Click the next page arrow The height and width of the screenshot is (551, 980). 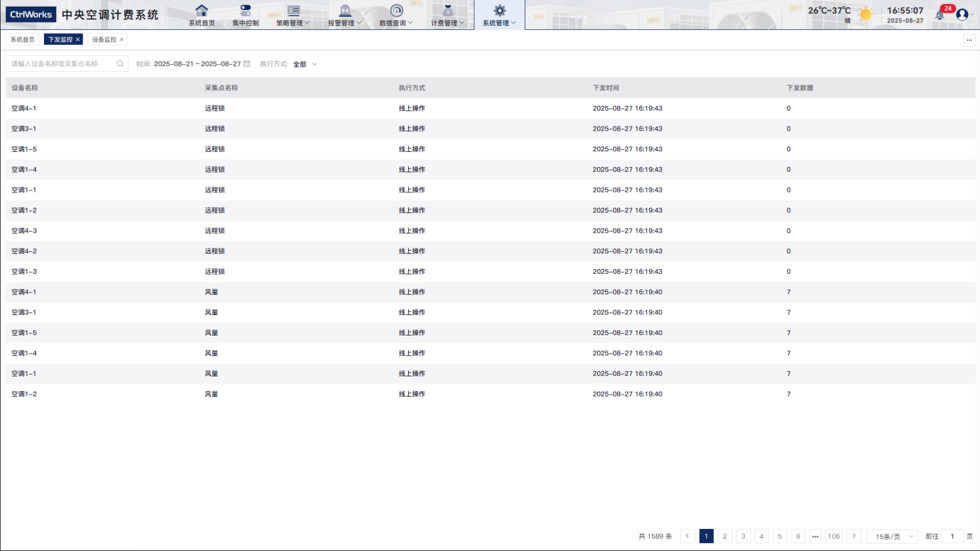854,536
